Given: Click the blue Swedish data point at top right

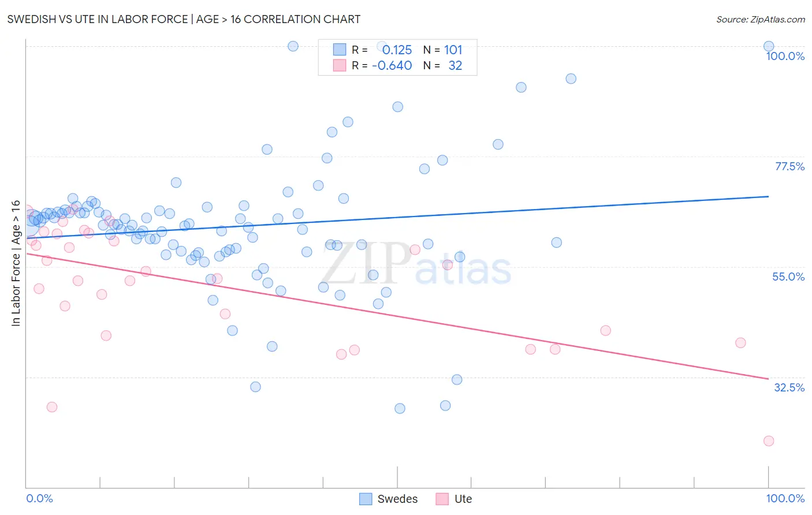Looking at the screenshot, I should coord(769,46).
